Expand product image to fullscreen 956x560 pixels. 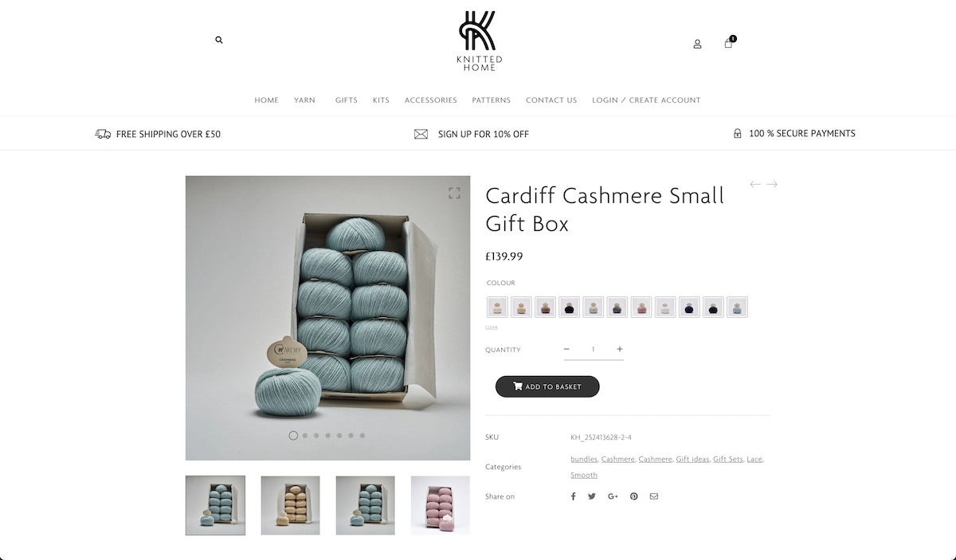click(x=454, y=193)
